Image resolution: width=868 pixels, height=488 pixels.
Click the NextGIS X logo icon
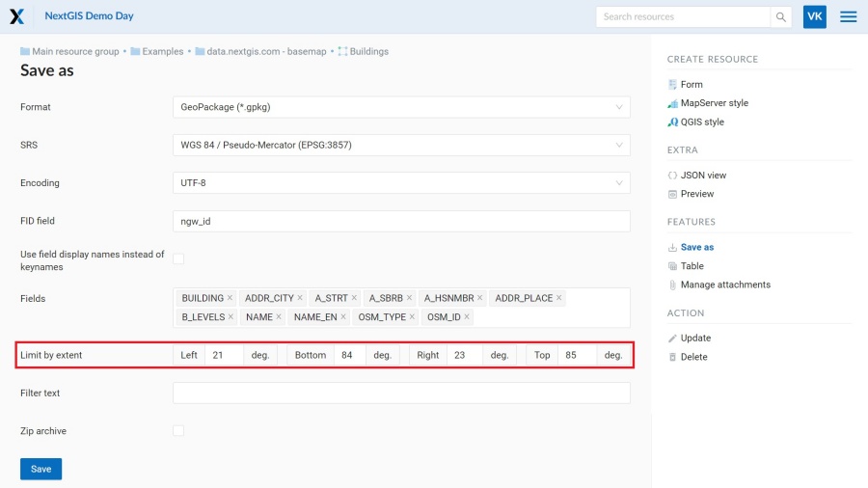click(16, 16)
